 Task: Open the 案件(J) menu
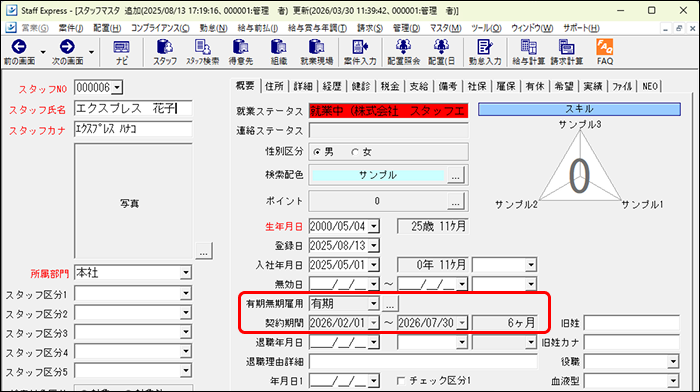71,28
